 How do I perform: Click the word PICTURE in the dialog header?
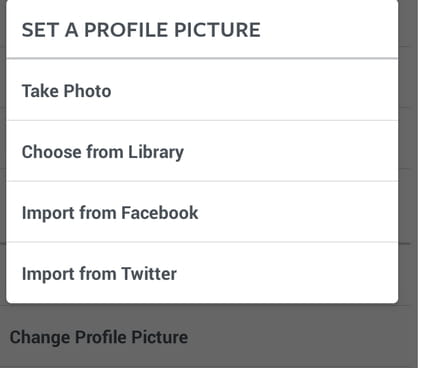click(217, 30)
